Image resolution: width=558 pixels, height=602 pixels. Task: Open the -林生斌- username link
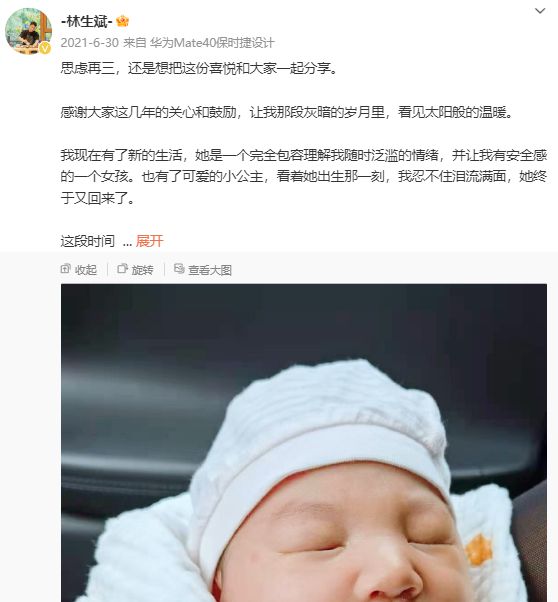pyautogui.click(x=86, y=21)
